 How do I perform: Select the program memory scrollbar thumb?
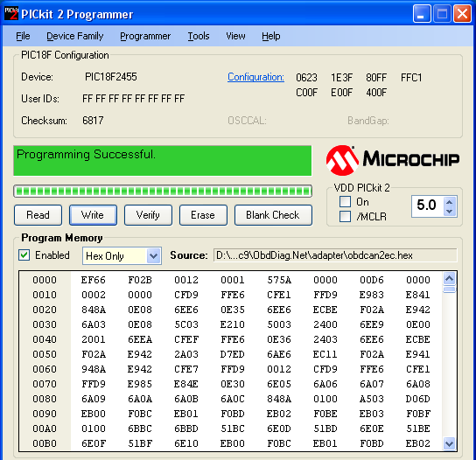click(x=449, y=289)
